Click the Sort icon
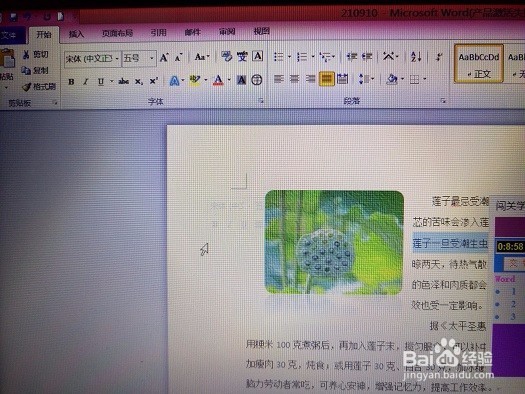The height and width of the screenshot is (394, 525). tap(416, 57)
